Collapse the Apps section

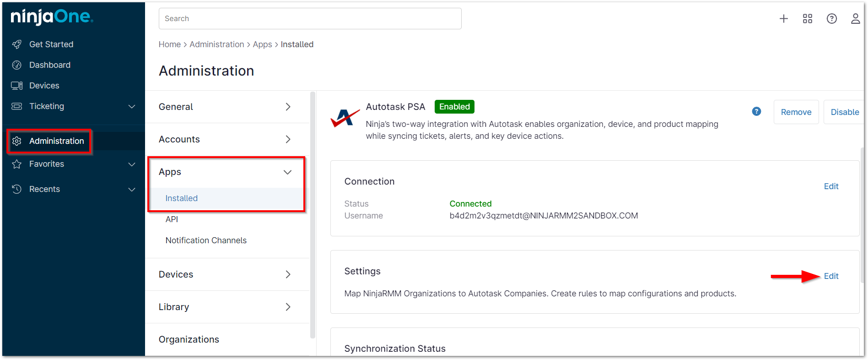[x=287, y=172]
